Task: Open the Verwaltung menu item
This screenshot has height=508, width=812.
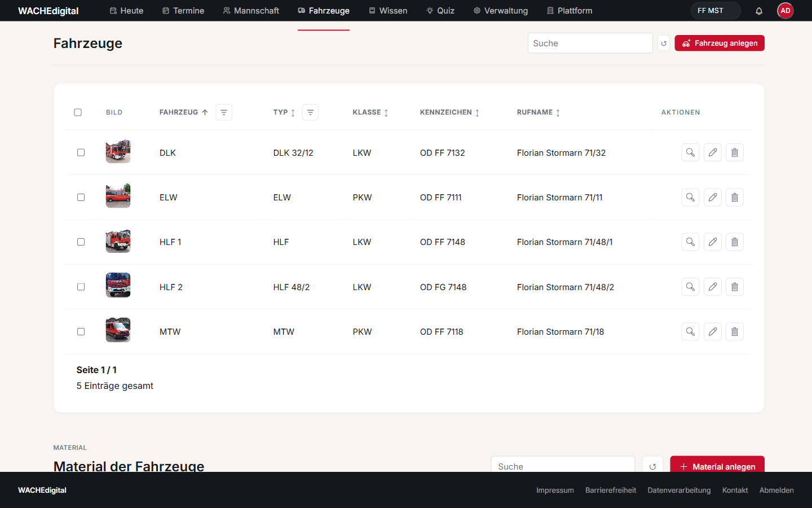Action: pyautogui.click(x=501, y=11)
